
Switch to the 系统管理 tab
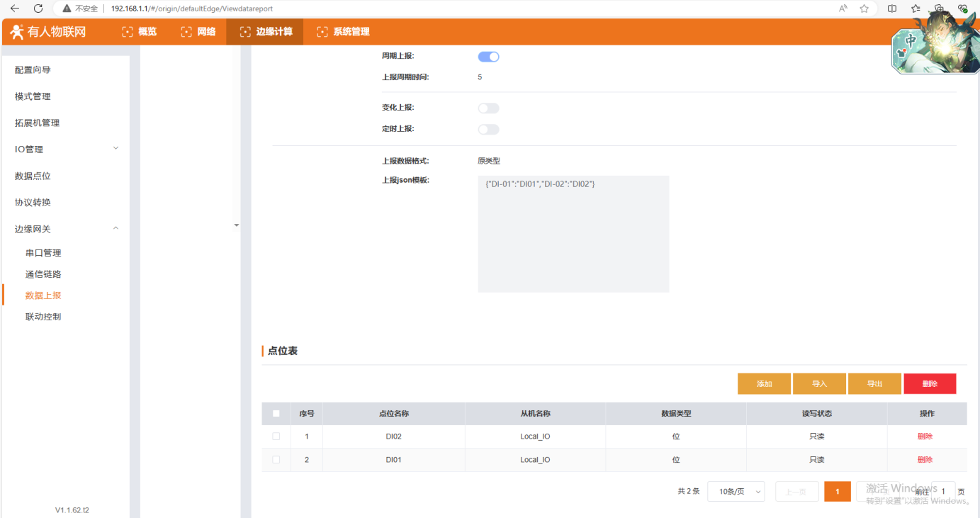pos(343,32)
